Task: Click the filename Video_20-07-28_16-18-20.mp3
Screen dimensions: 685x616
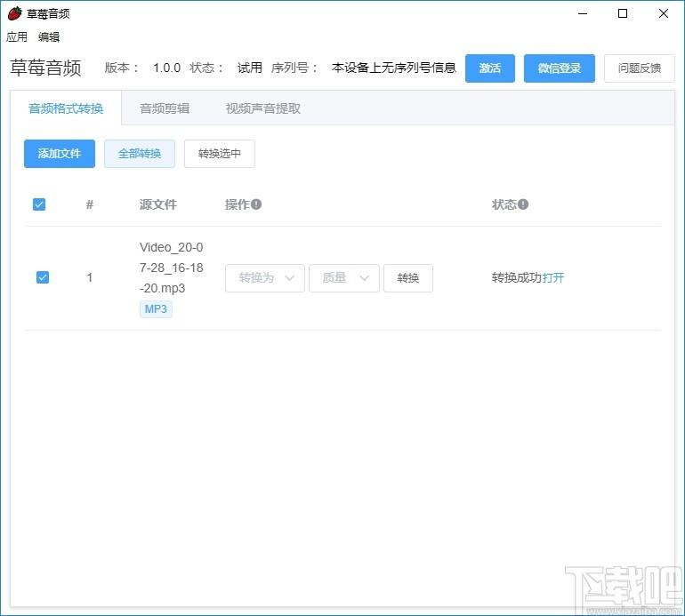Action: (x=171, y=268)
